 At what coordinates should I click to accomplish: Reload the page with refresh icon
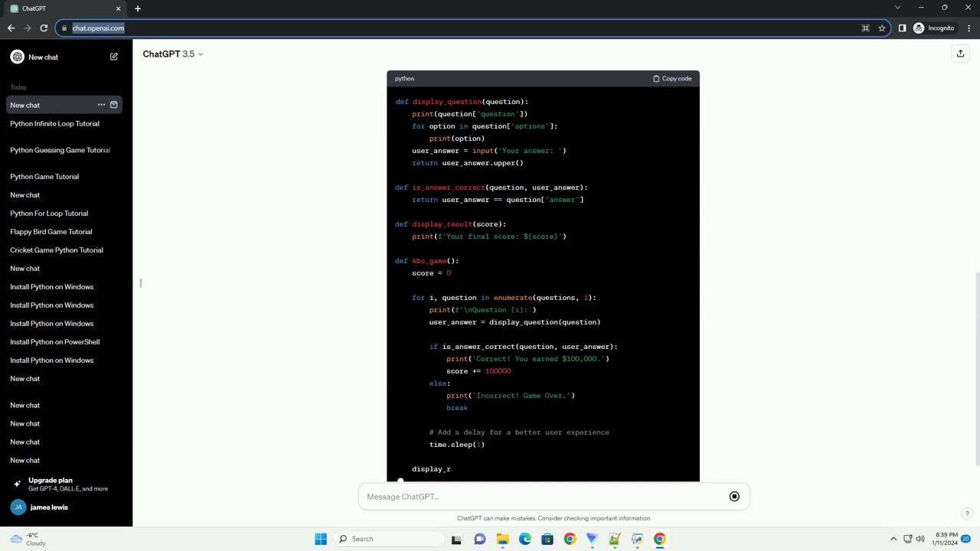pos(44,28)
